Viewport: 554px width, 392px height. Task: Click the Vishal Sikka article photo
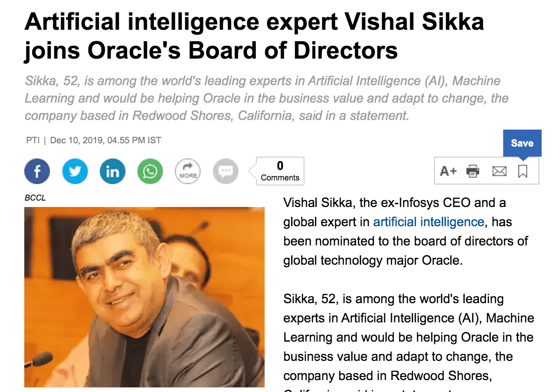pos(144,297)
